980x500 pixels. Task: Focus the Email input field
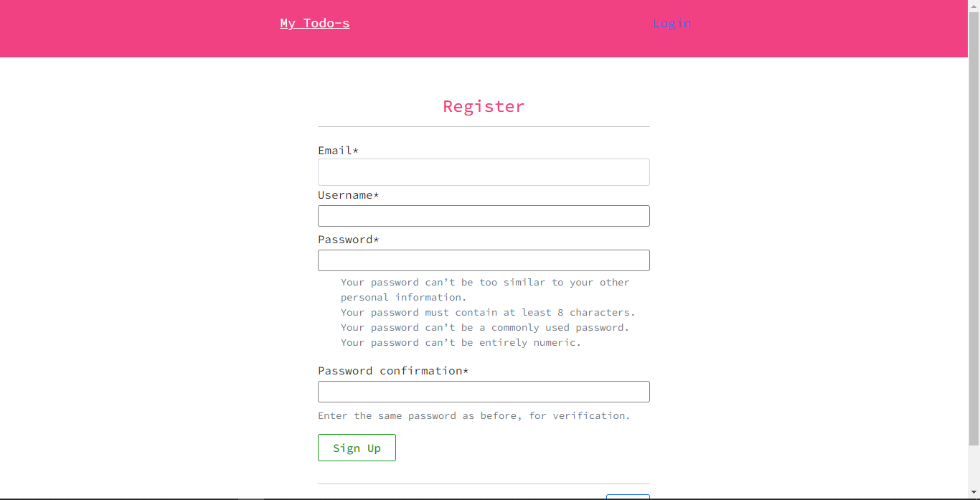click(484, 172)
